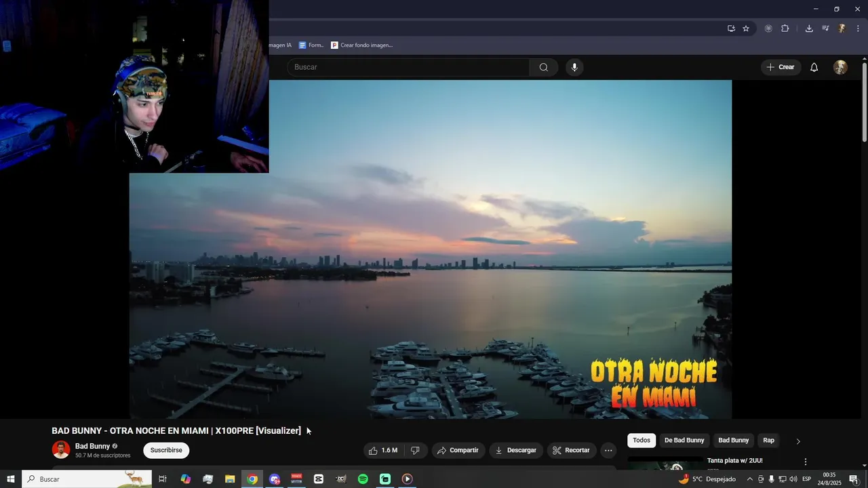Click the Descargar download button
This screenshot has height=488, width=868.
click(x=516, y=450)
